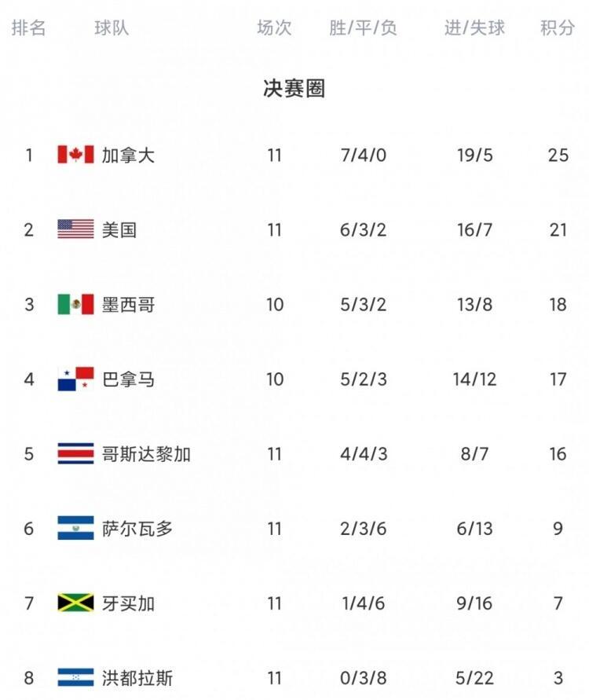Open the 加拿大 team name link
Screen dimensions: 589x700
(x=128, y=156)
